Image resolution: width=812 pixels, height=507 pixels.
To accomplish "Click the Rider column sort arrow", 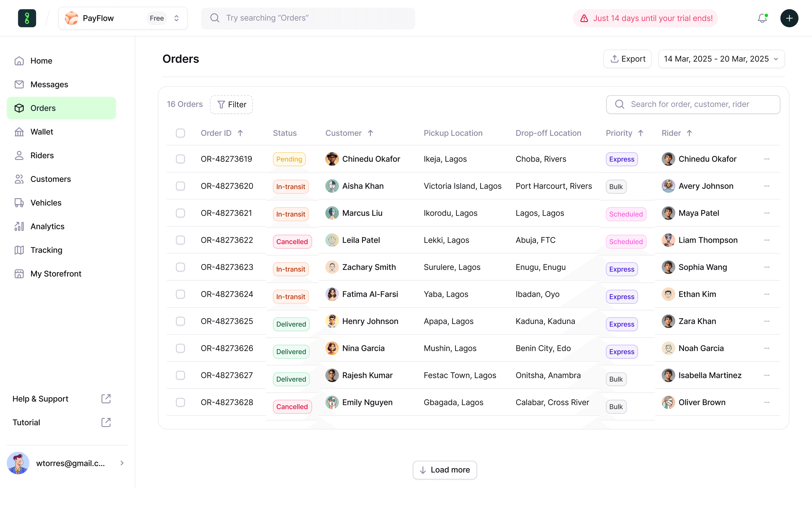I will [689, 133].
